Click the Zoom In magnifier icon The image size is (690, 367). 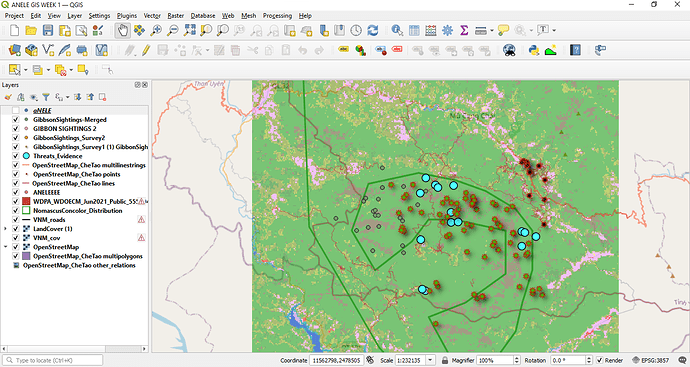(156, 30)
